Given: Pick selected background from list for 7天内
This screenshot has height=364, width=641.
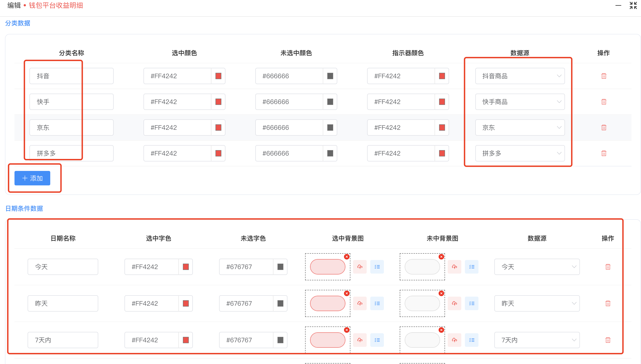Looking at the screenshot, I should 377,340.
